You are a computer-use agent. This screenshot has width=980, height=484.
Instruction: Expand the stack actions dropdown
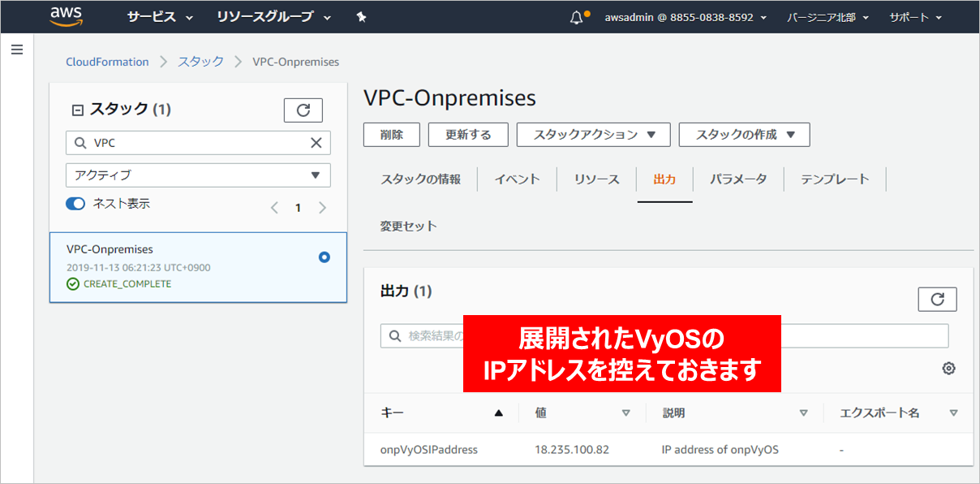tap(593, 135)
